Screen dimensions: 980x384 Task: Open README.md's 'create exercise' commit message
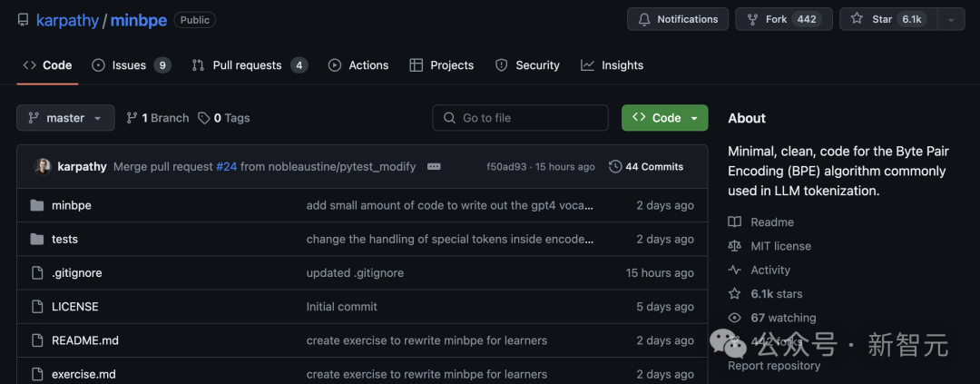pyautogui.click(x=426, y=340)
